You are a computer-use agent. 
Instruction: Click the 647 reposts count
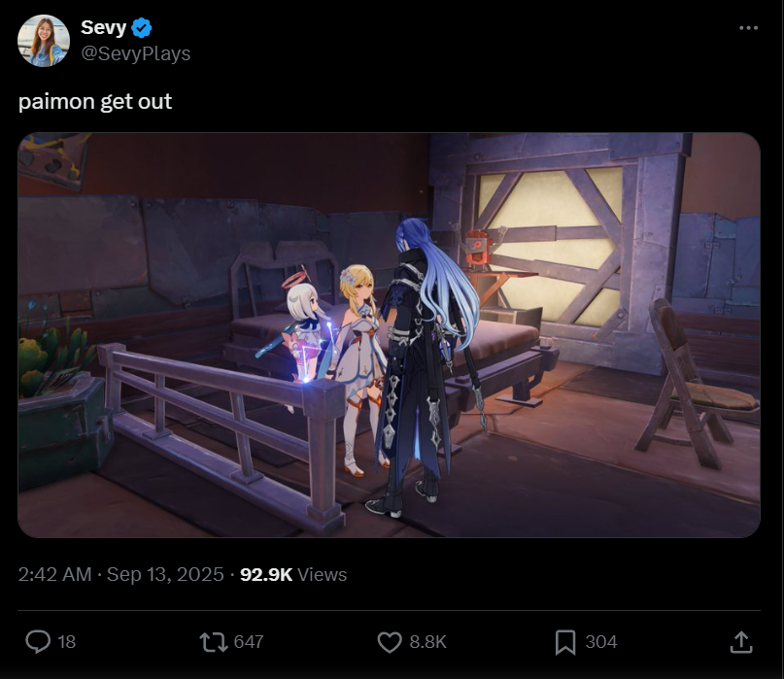pyautogui.click(x=249, y=642)
